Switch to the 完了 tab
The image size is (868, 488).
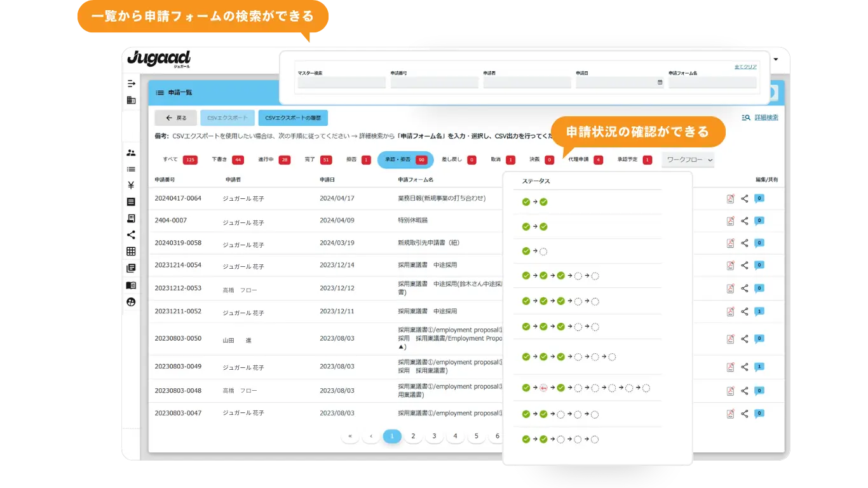point(318,159)
